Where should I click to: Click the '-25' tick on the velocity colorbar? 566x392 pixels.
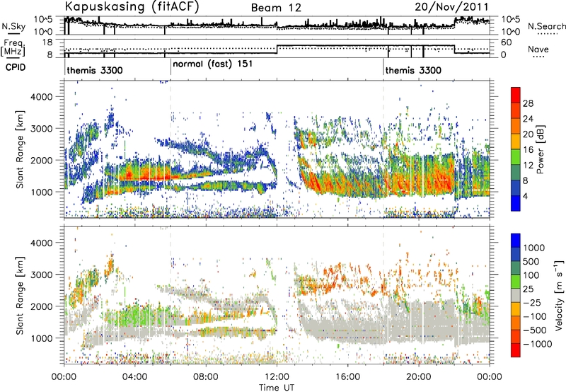(x=534, y=302)
